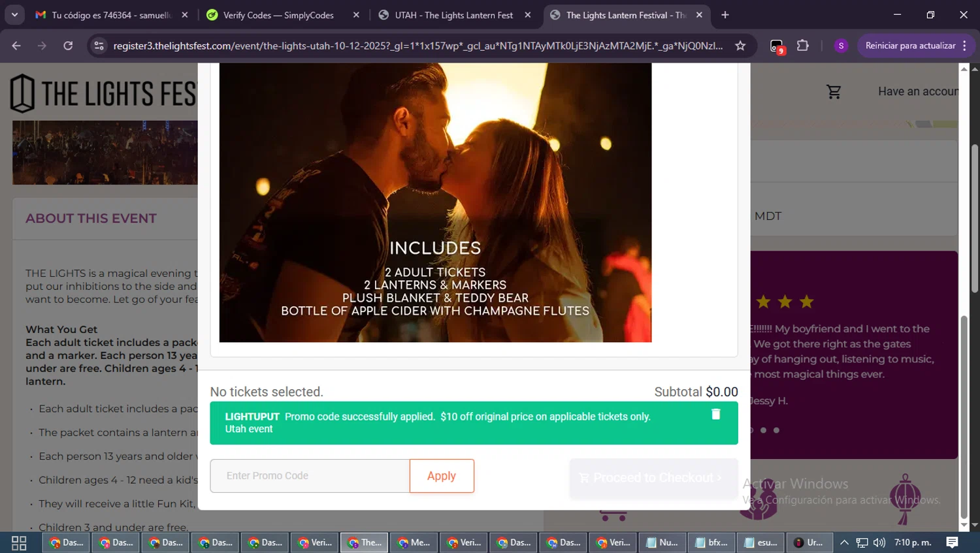This screenshot has height=553, width=980.
Task: Bookmark this page with the star icon
Action: pyautogui.click(x=740, y=46)
